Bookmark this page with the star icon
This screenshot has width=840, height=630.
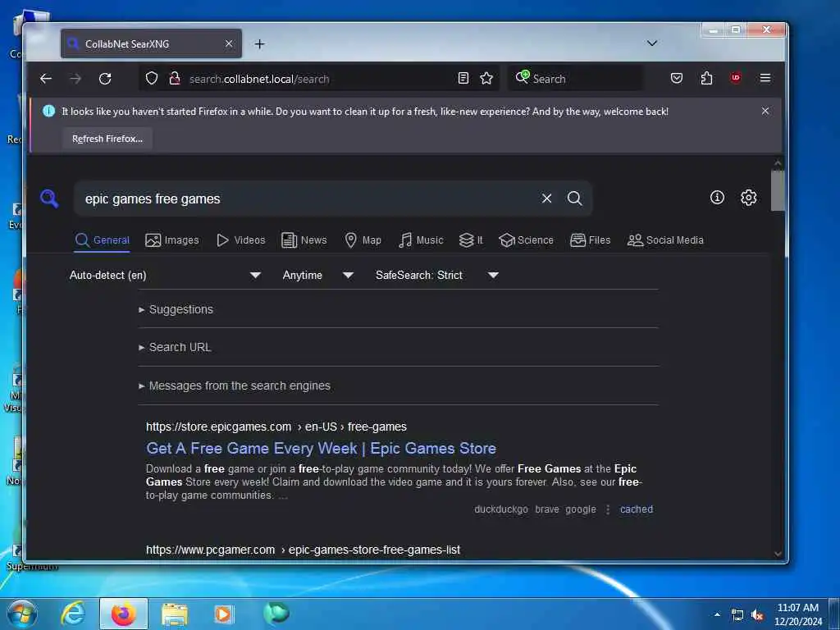click(x=486, y=78)
